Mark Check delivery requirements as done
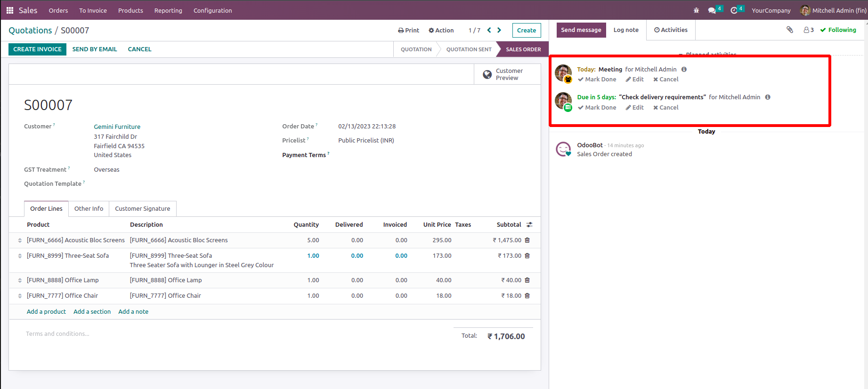Image resolution: width=868 pixels, height=389 pixels. click(597, 108)
